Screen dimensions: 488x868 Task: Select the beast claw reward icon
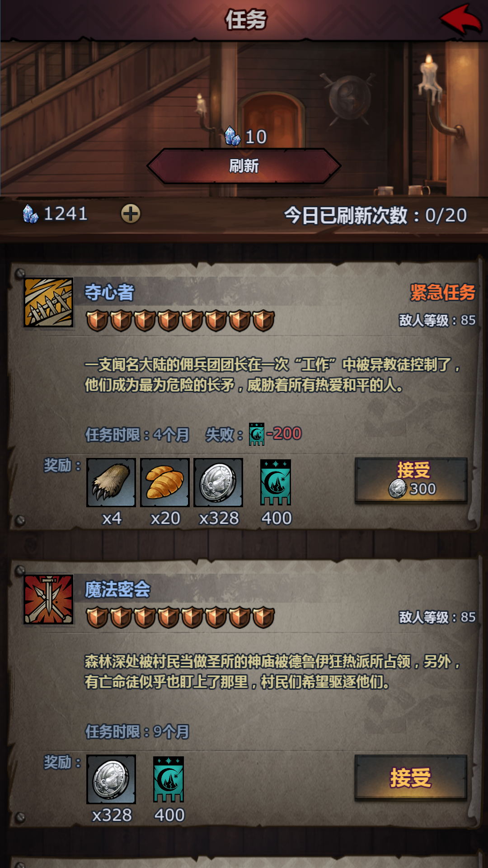111,482
